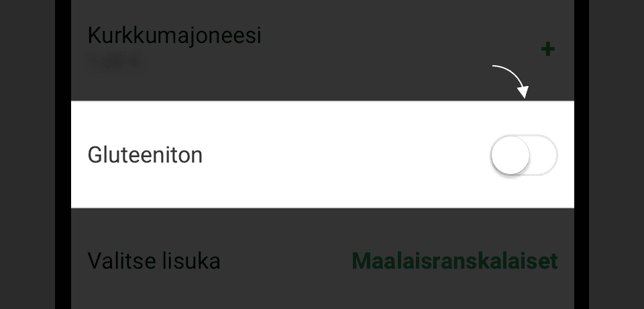The image size is (644, 309).
Task: Click the divider line above Gluteeniton
Action: click(x=322, y=101)
